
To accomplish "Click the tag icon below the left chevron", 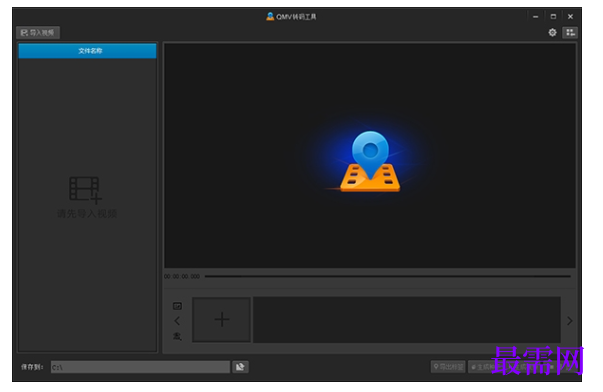I will [x=177, y=336].
